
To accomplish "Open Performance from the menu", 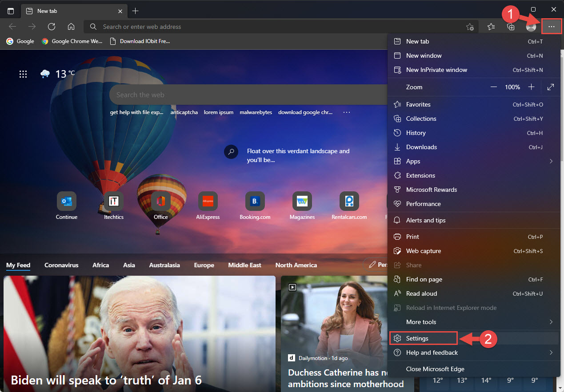I will (x=474, y=204).
